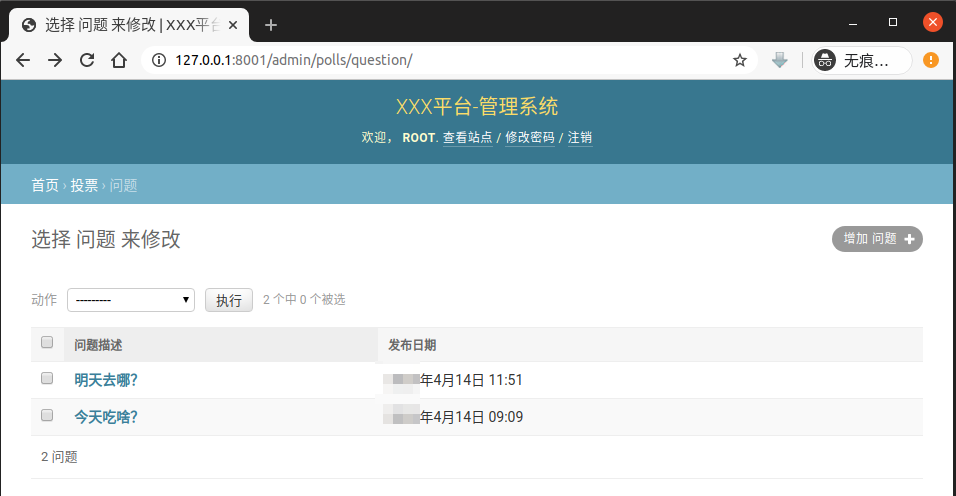Go to 首页 in the breadcrumb
This screenshot has height=496, width=956.
[x=45, y=185]
